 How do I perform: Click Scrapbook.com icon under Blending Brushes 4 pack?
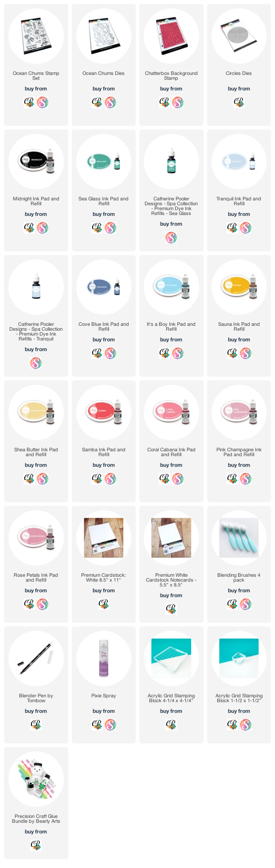coord(246,604)
